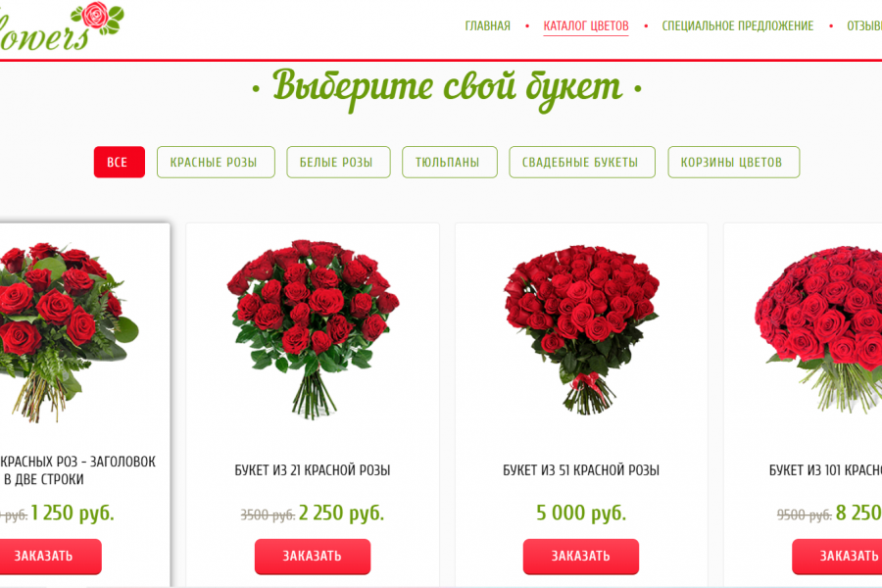This screenshot has width=882, height=588.
Task: Order the 2 250 руб. bouquet
Action: tap(313, 556)
